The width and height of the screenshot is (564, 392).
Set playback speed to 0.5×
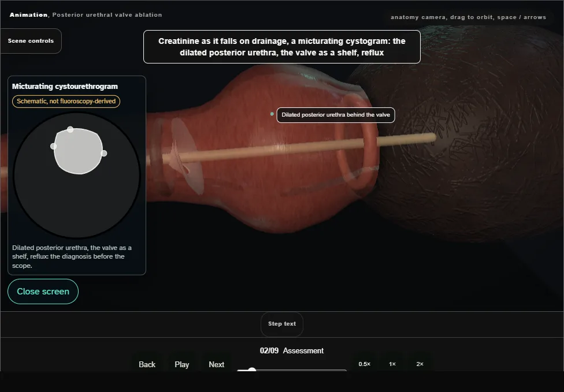tap(365, 364)
